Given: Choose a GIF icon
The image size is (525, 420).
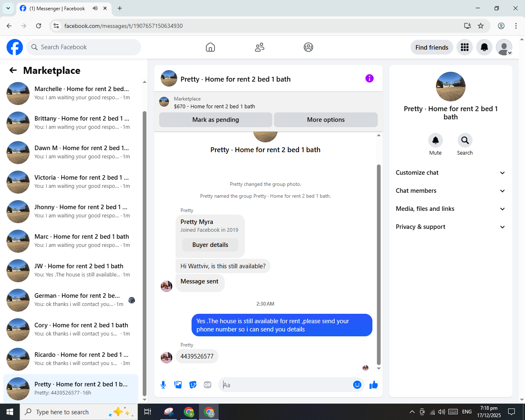Looking at the screenshot, I should coord(208,385).
